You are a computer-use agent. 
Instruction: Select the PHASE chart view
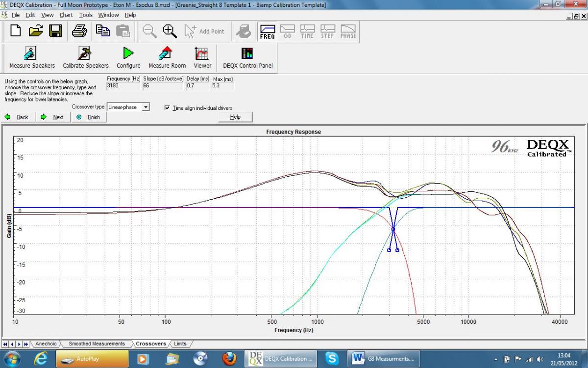pyautogui.click(x=348, y=32)
